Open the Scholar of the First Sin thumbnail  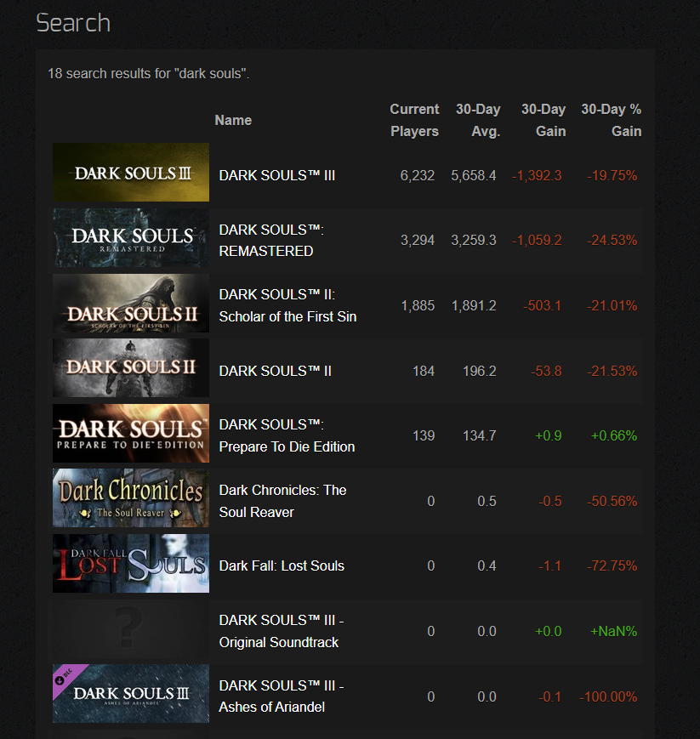point(131,303)
